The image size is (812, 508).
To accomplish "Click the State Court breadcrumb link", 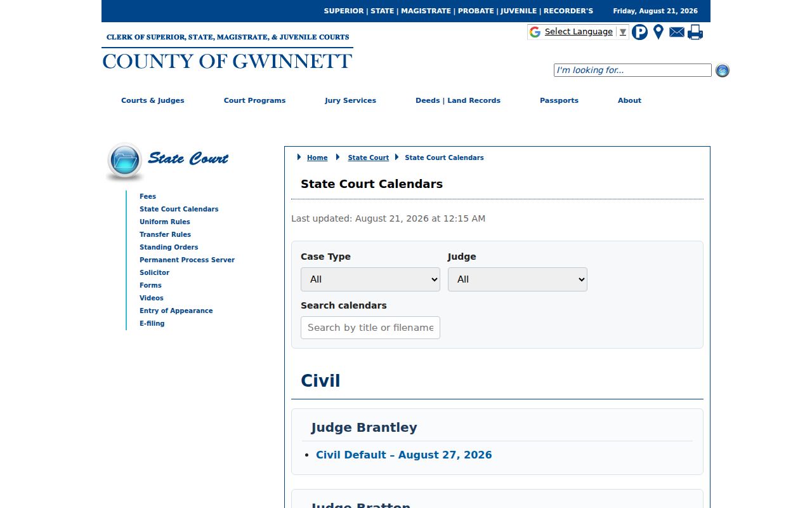I will click(x=368, y=157).
